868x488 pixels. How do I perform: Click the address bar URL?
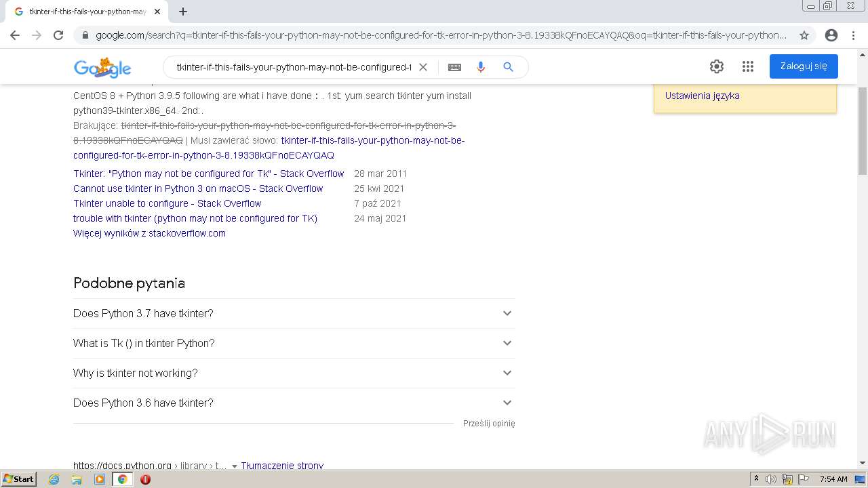(x=441, y=35)
